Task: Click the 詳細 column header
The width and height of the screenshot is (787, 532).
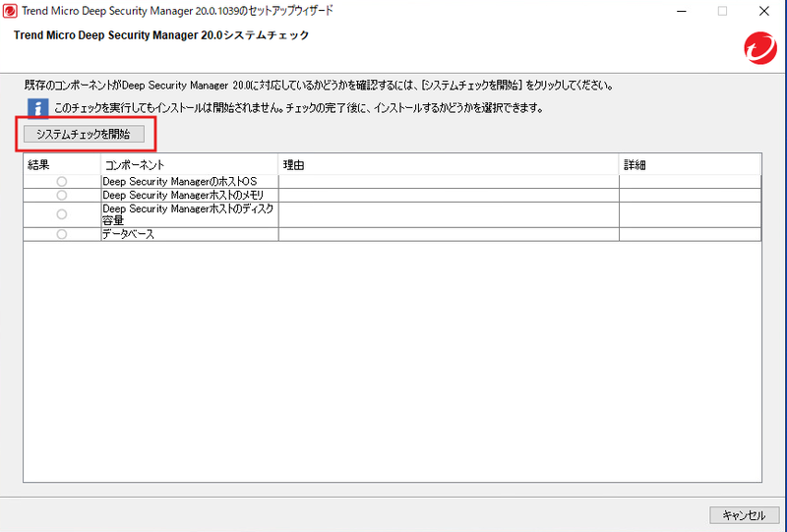Action: [x=691, y=164]
